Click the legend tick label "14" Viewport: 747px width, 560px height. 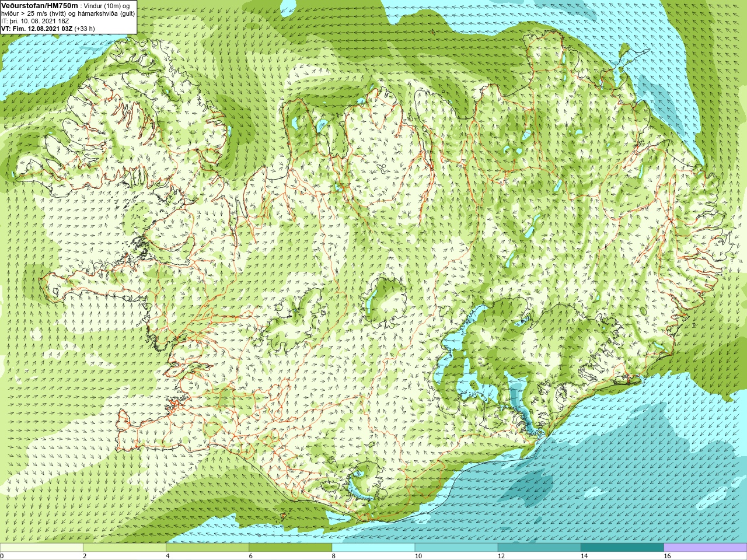584,556
